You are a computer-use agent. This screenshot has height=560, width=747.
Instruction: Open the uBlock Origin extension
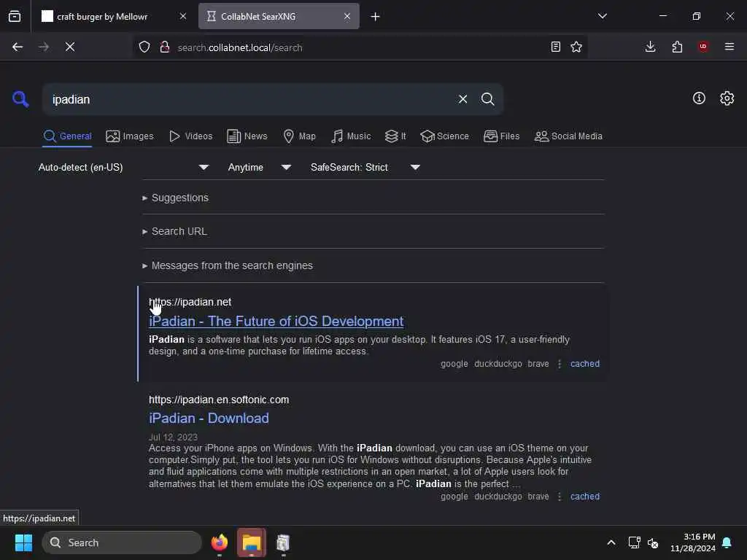point(703,47)
